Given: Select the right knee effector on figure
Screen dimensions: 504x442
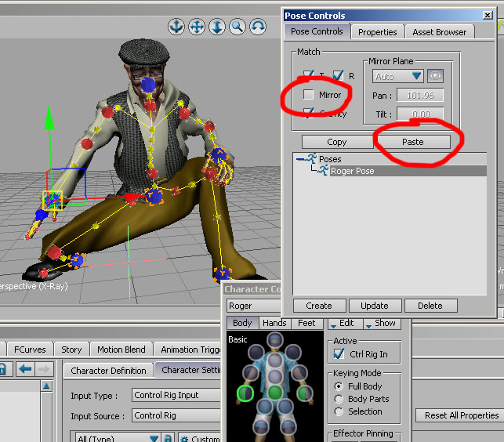Looking at the screenshot, I should click(285, 406).
